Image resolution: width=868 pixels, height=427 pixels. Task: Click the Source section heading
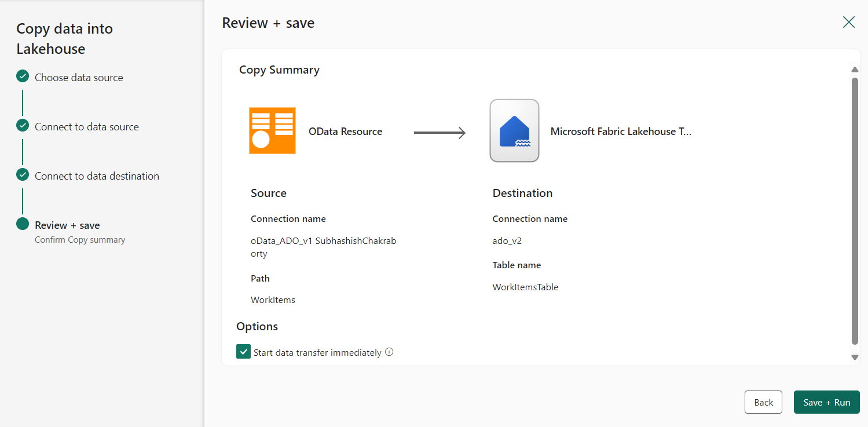[269, 193]
